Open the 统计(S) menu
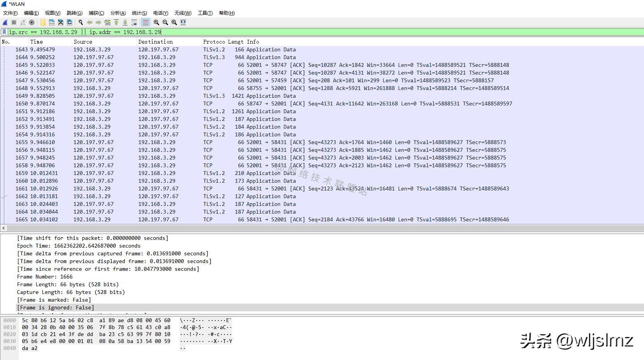The width and height of the screenshot is (644, 360). [x=139, y=13]
